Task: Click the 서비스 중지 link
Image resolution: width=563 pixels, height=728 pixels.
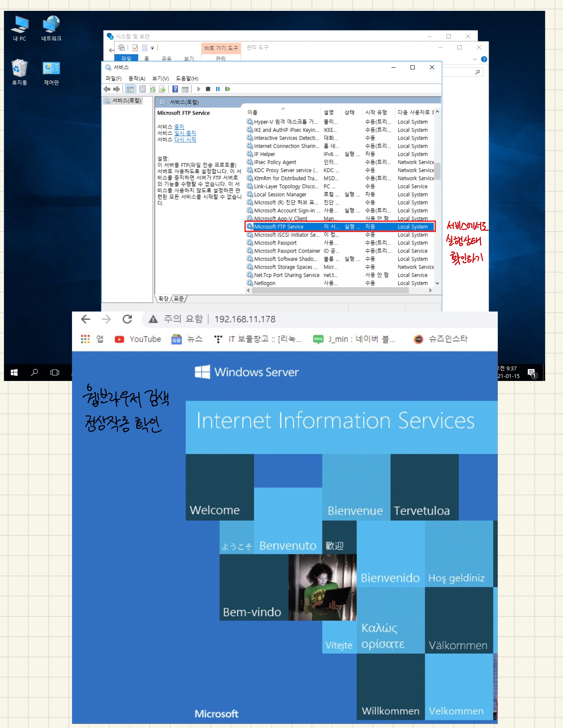Action: 179,127
